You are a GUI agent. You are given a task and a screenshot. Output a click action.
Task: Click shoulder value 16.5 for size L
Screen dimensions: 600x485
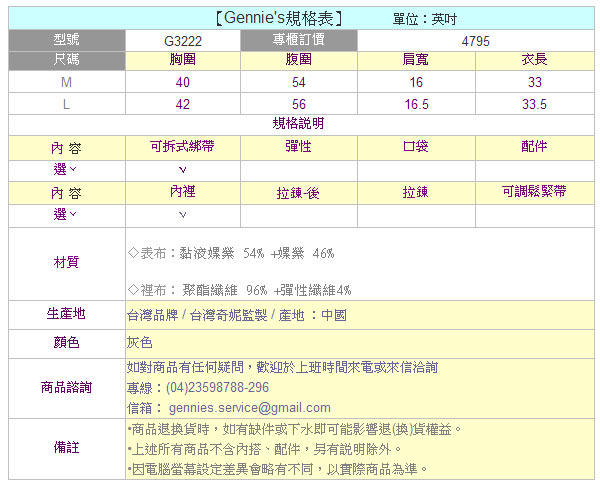point(416,104)
